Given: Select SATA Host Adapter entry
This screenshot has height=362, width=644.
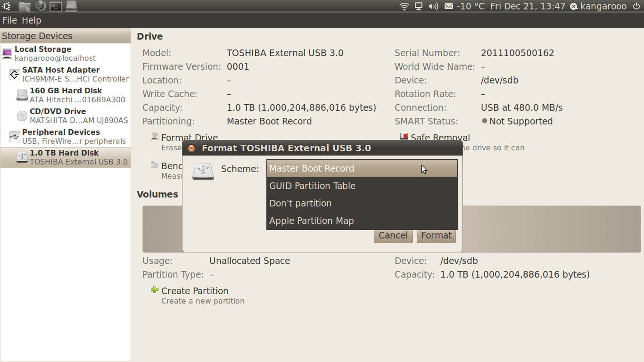Looking at the screenshot, I should pyautogui.click(x=66, y=74).
